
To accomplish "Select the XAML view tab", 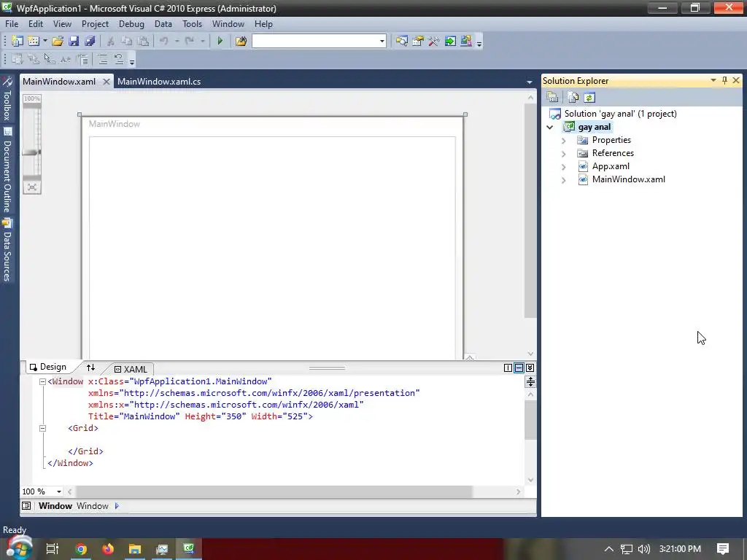I will (131, 369).
